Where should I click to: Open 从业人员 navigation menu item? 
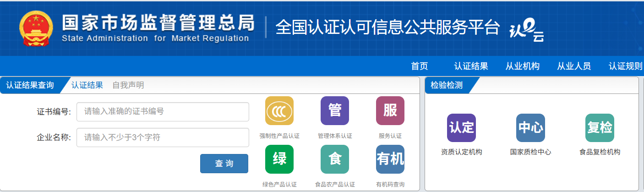pos(573,66)
